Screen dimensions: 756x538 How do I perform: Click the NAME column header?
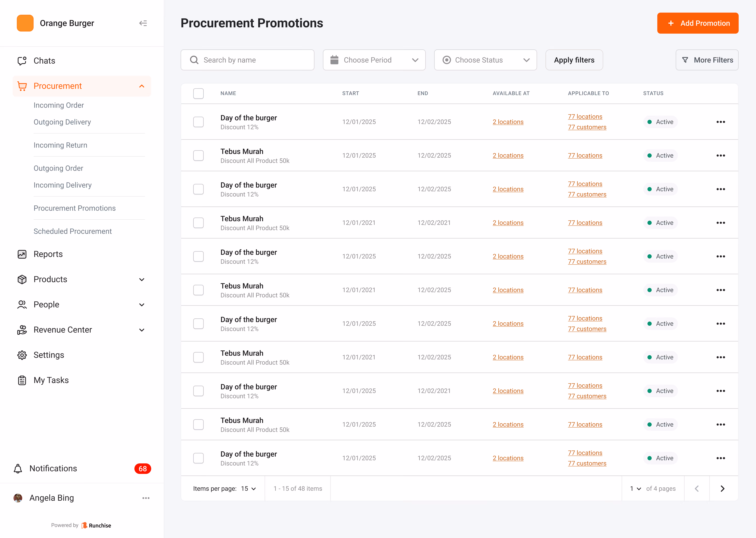coord(228,93)
